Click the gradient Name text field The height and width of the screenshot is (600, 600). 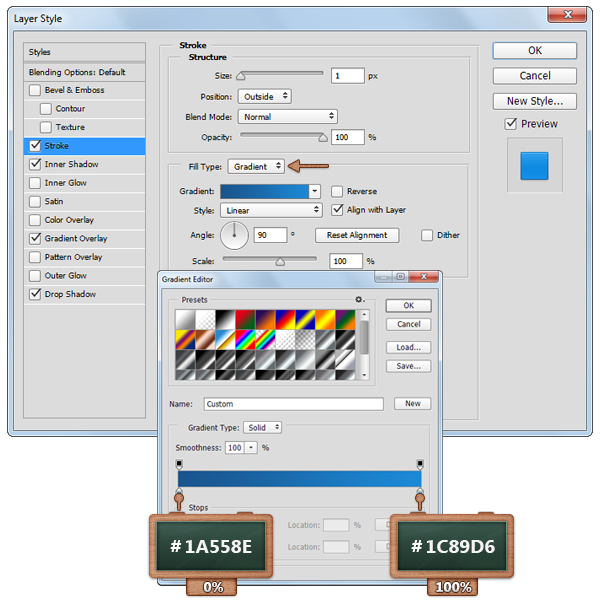(293, 404)
